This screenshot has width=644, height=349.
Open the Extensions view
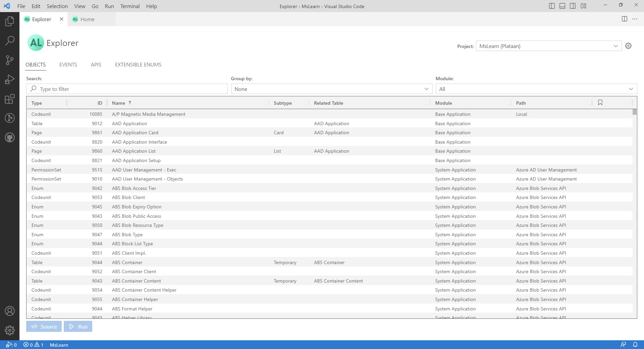point(10,99)
